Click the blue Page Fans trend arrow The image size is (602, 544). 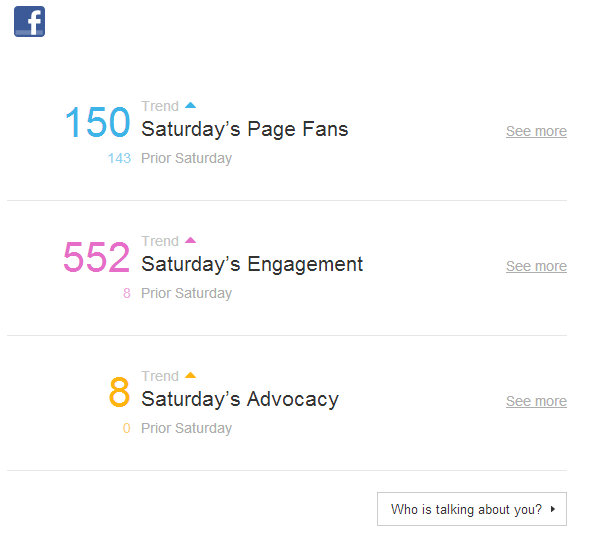[x=190, y=105]
